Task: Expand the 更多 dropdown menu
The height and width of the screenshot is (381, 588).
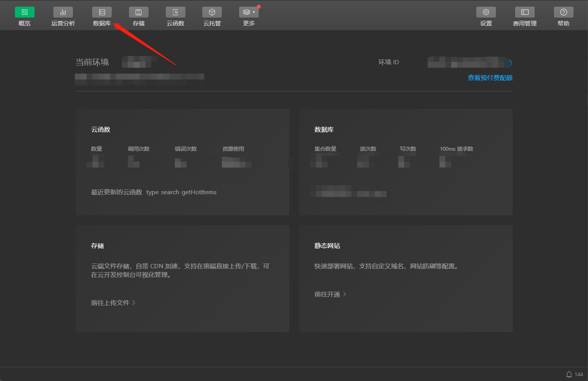Action: (x=249, y=13)
